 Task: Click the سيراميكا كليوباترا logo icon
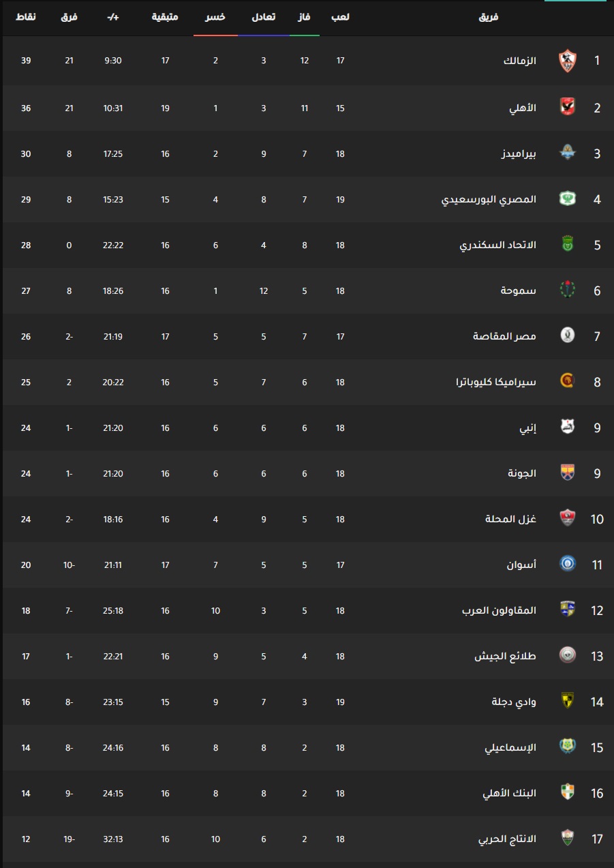pyautogui.click(x=567, y=382)
